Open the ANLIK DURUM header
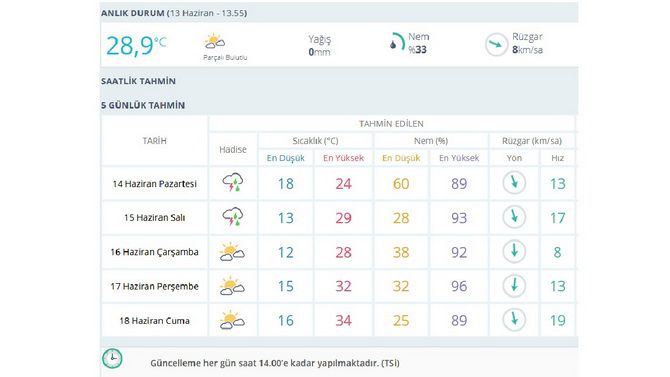This screenshot has height=377, width=670. pos(174,13)
